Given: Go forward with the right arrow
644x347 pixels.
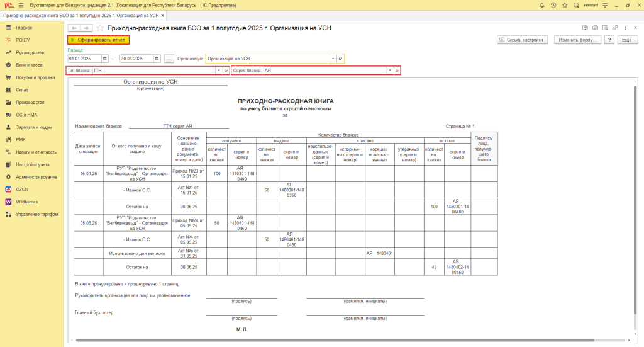Looking at the screenshot, I should (86, 28).
